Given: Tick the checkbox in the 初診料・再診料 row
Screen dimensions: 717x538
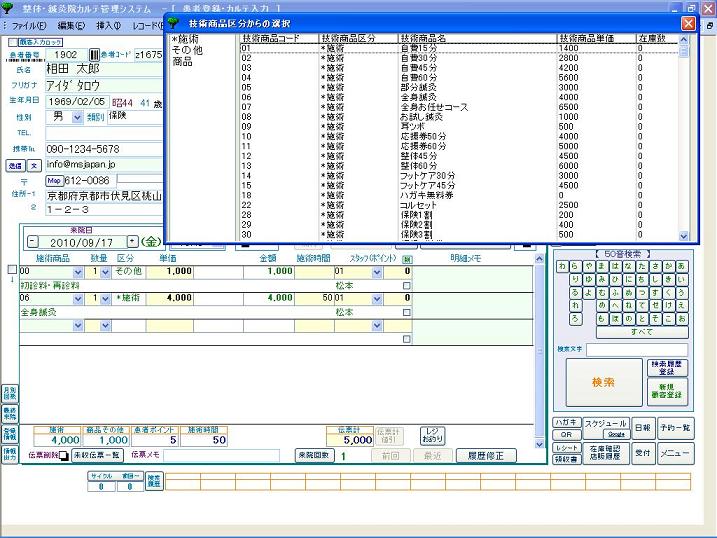Looking at the screenshot, I should click(407, 286).
